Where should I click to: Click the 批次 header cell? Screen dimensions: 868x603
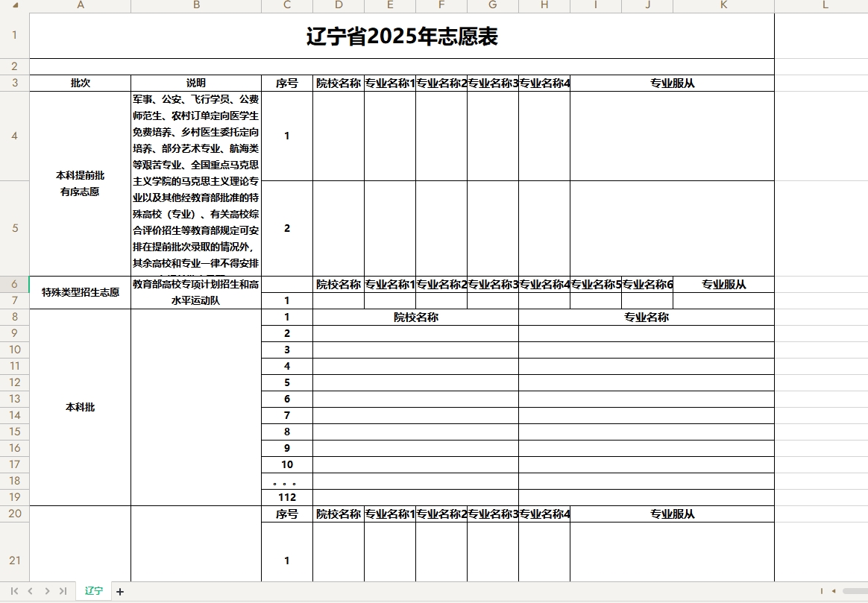pos(79,83)
